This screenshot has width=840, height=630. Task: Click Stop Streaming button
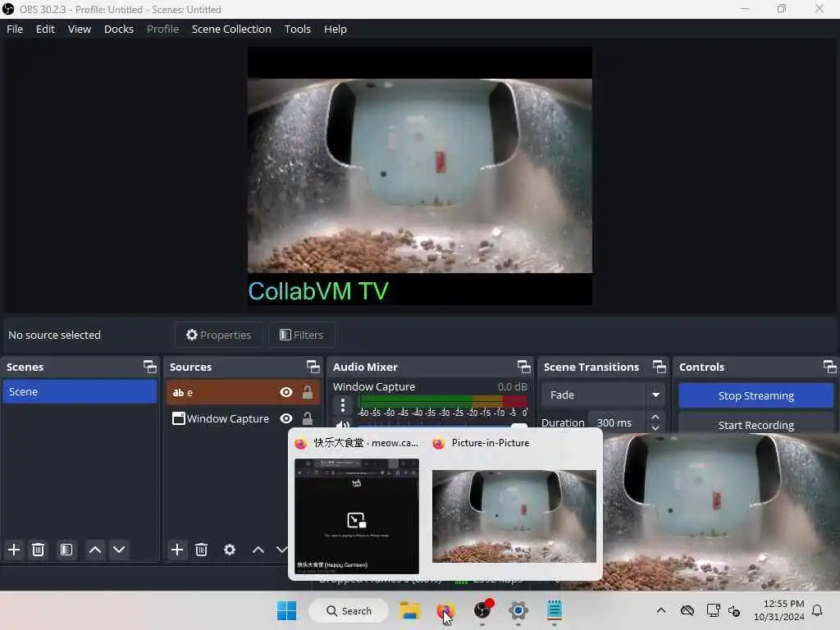756,395
